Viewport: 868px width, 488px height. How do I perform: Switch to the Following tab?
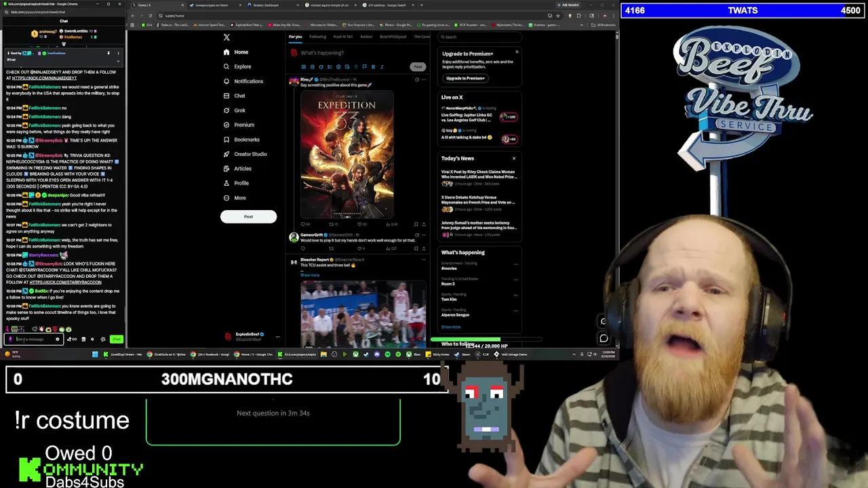point(317,37)
